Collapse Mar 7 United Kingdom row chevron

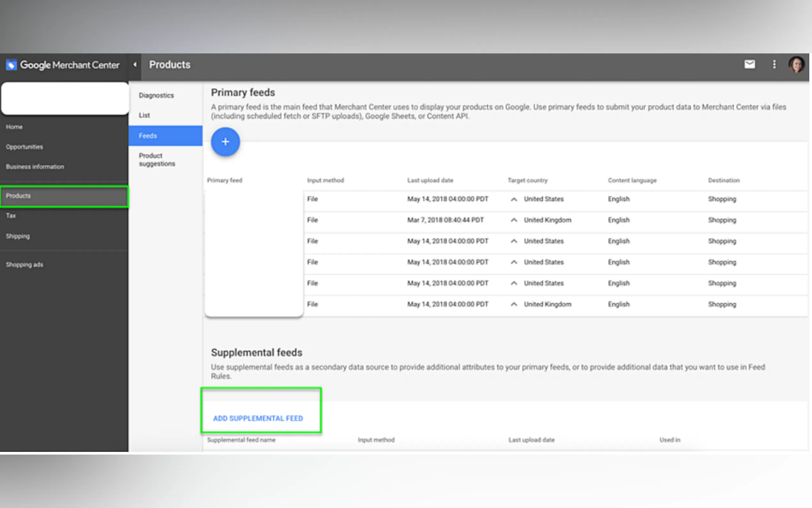514,220
